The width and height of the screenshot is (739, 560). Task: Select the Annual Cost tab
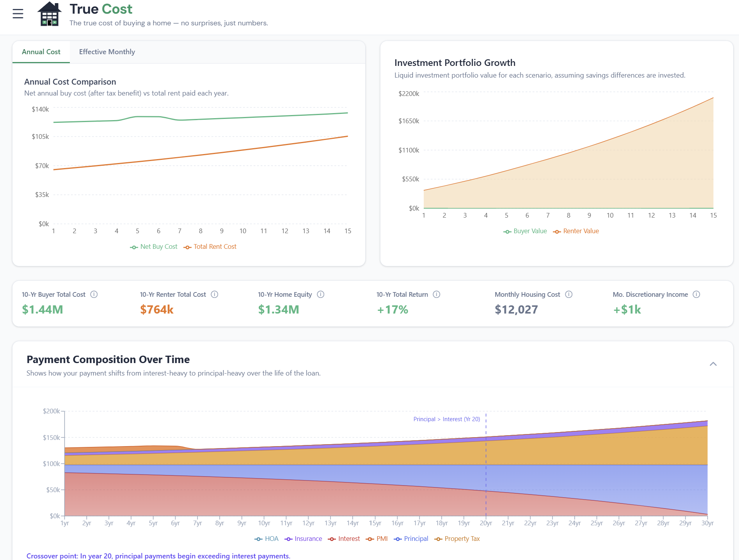pos(41,52)
